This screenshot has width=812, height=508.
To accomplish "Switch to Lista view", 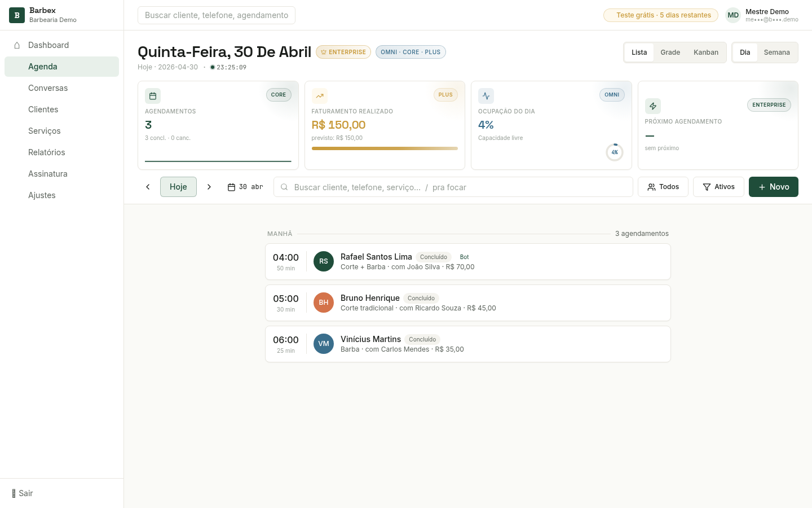I will click(x=639, y=52).
